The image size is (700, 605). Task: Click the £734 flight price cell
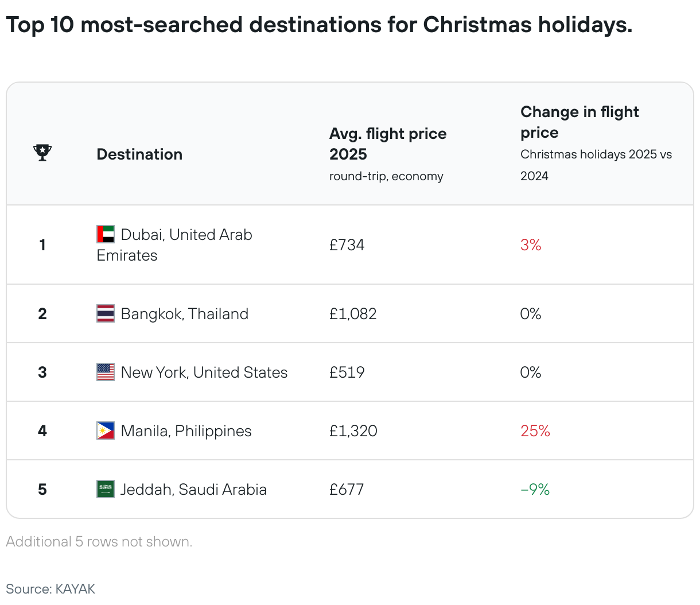[x=347, y=245]
